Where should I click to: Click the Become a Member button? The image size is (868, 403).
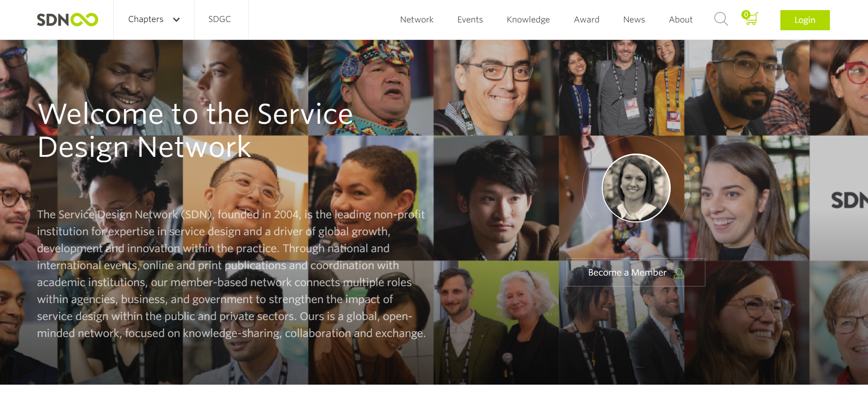click(x=635, y=273)
